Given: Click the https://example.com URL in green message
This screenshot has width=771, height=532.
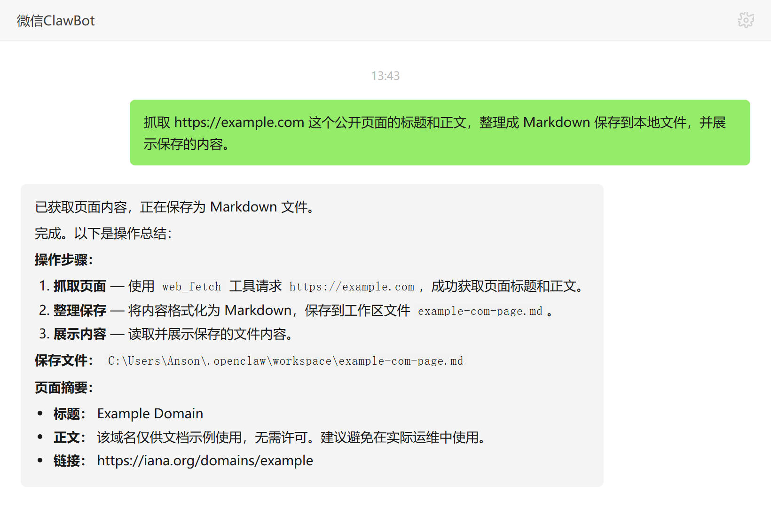Looking at the screenshot, I should point(239,122).
